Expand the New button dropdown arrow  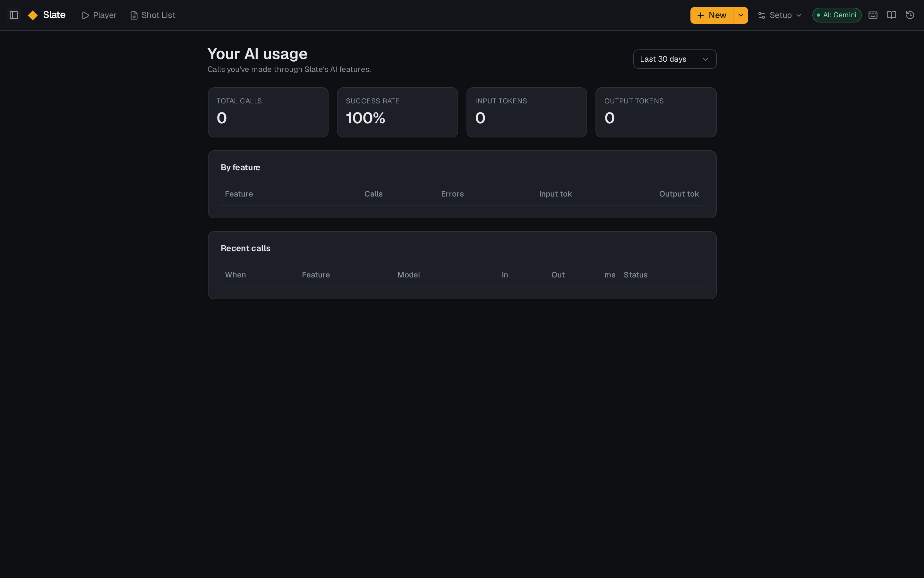tap(741, 15)
